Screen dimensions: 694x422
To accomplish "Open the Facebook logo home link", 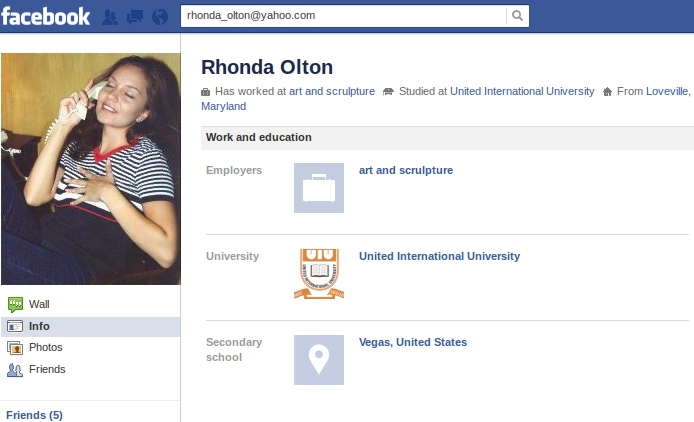I will (46, 16).
